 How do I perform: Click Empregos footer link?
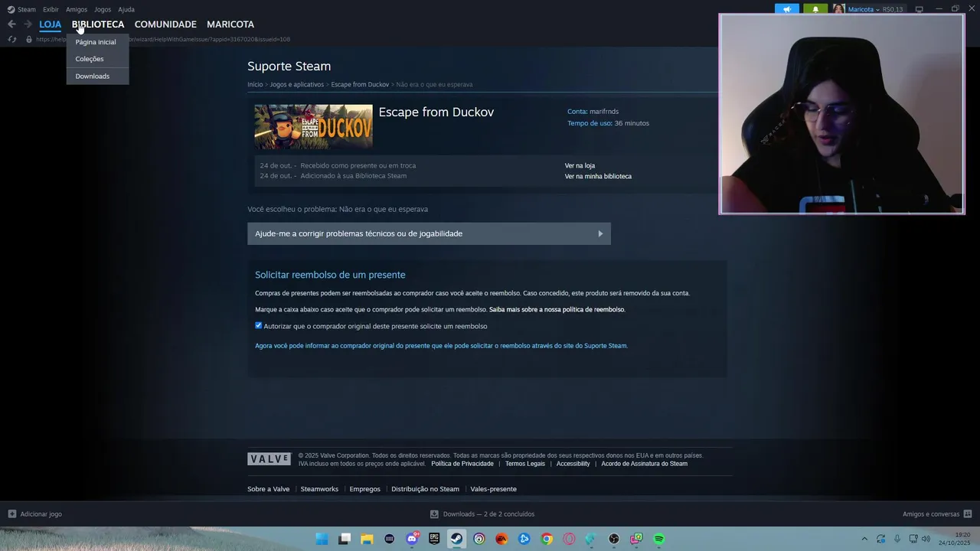pos(364,489)
